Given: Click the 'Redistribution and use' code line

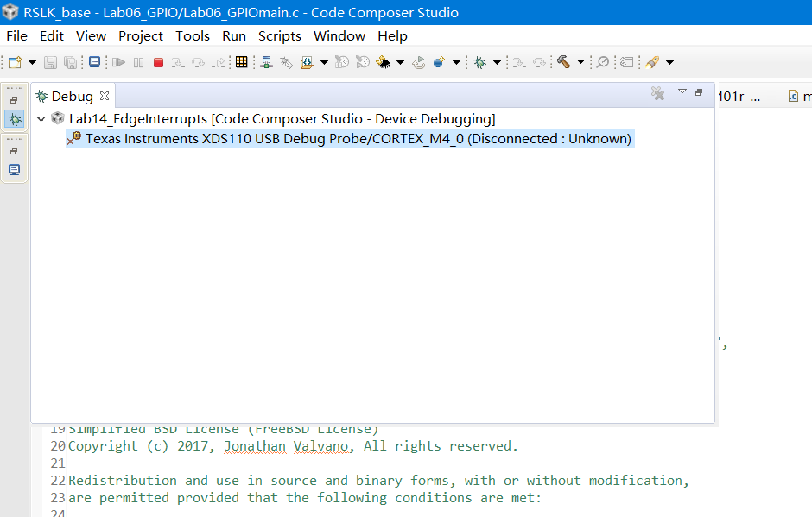Looking at the screenshot, I should tap(378, 481).
